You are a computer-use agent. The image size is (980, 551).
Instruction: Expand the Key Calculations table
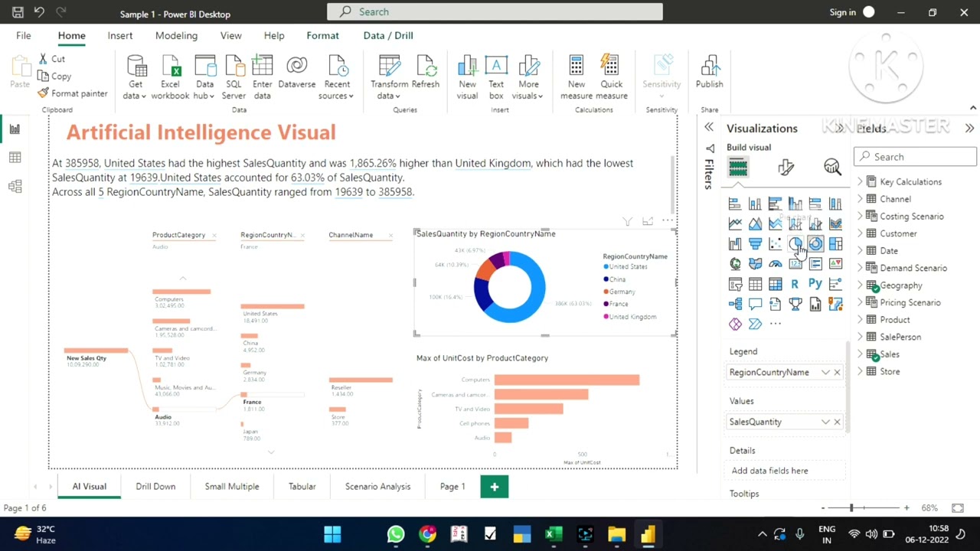tap(860, 182)
